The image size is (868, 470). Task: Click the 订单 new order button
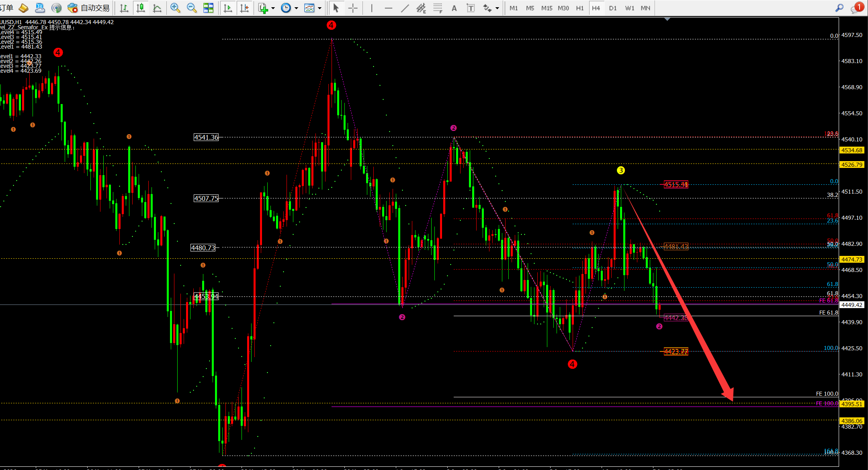pyautogui.click(x=7, y=8)
